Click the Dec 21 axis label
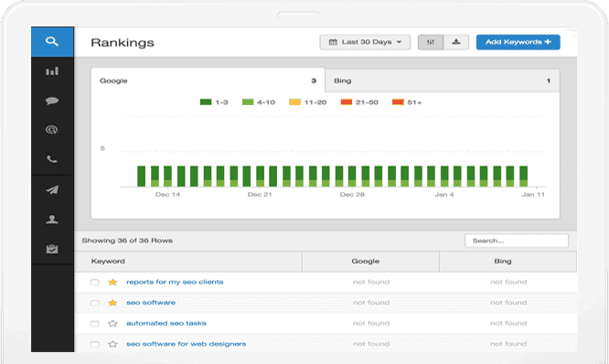This screenshot has width=609, height=364. 260,194
